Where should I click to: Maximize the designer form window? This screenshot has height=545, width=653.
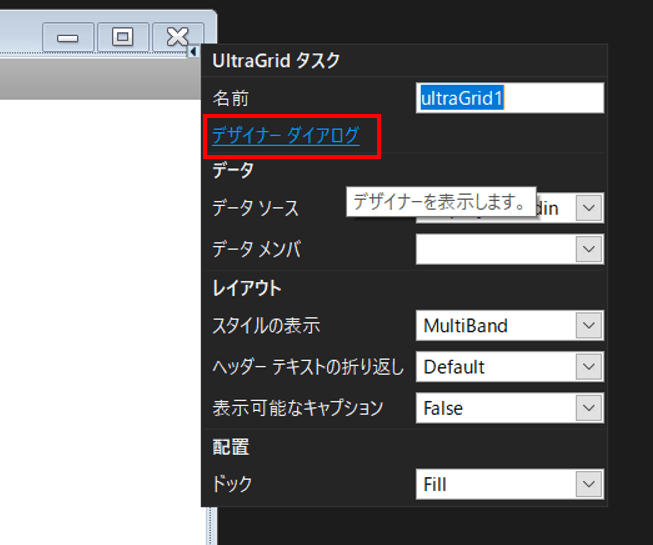click(x=122, y=37)
